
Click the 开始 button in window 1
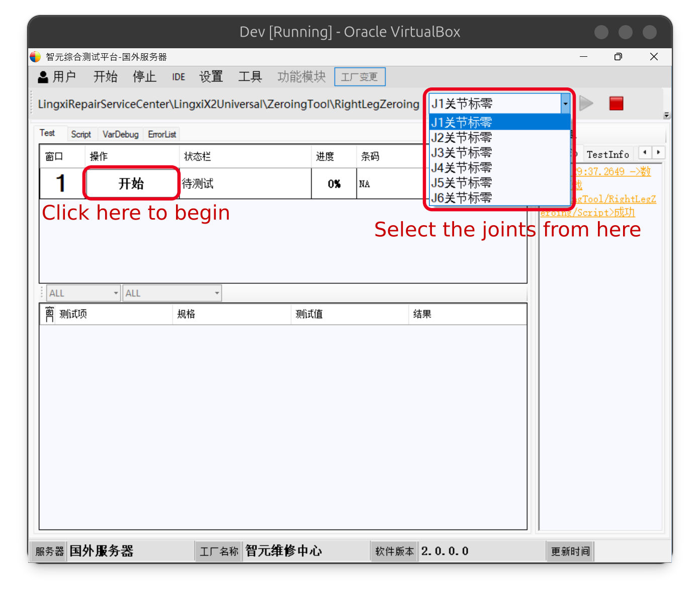click(131, 183)
